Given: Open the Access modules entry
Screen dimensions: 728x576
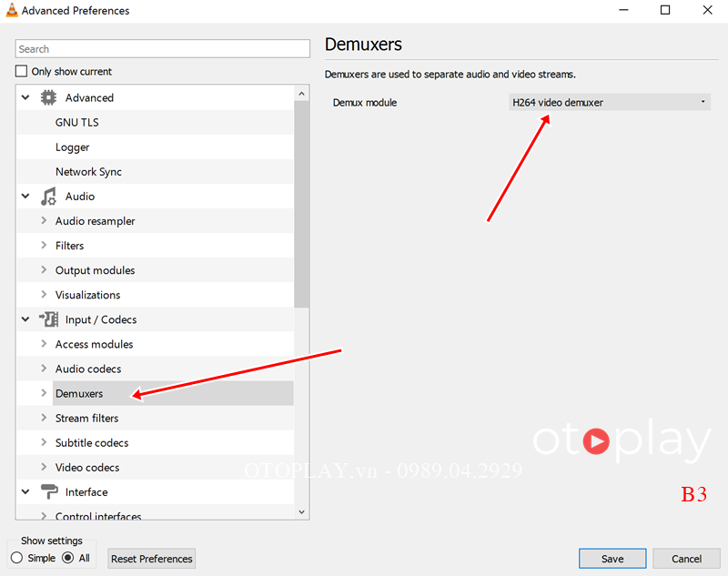Looking at the screenshot, I should [x=95, y=344].
